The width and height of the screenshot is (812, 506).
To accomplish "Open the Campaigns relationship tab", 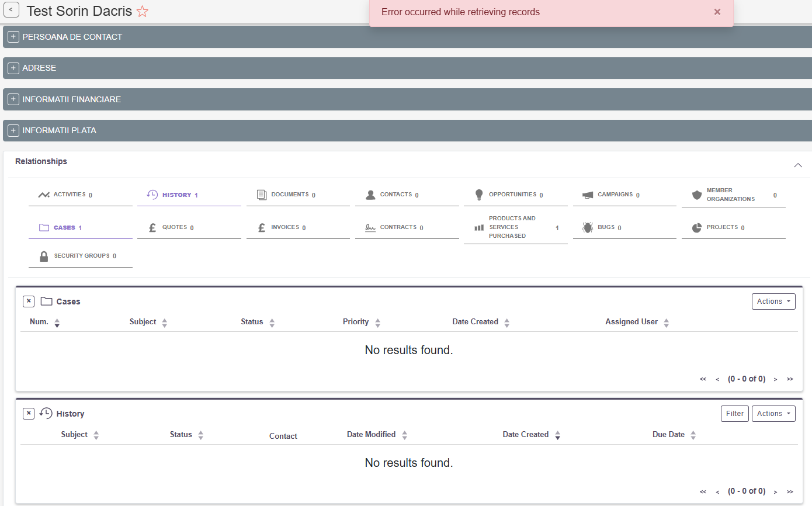I will click(624, 195).
